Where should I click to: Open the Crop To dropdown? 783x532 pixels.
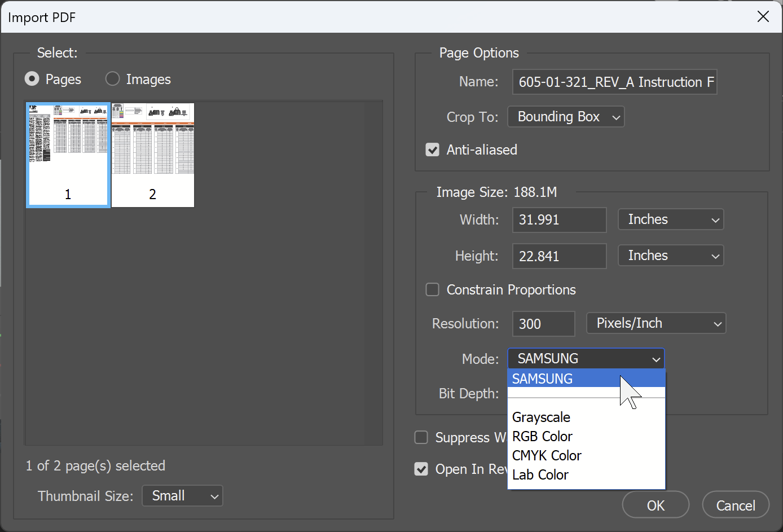click(566, 117)
